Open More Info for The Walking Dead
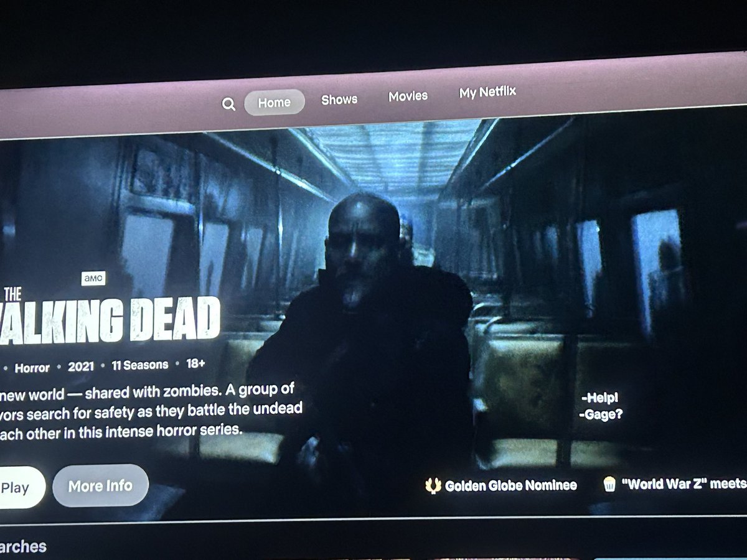This screenshot has width=747, height=560. [x=100, y=485]
